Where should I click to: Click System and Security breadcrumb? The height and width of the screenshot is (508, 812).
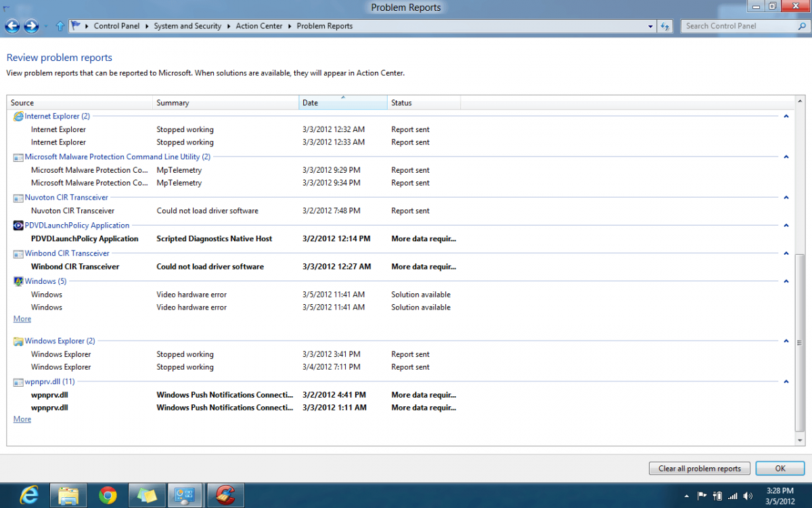(x=187, y=26)
